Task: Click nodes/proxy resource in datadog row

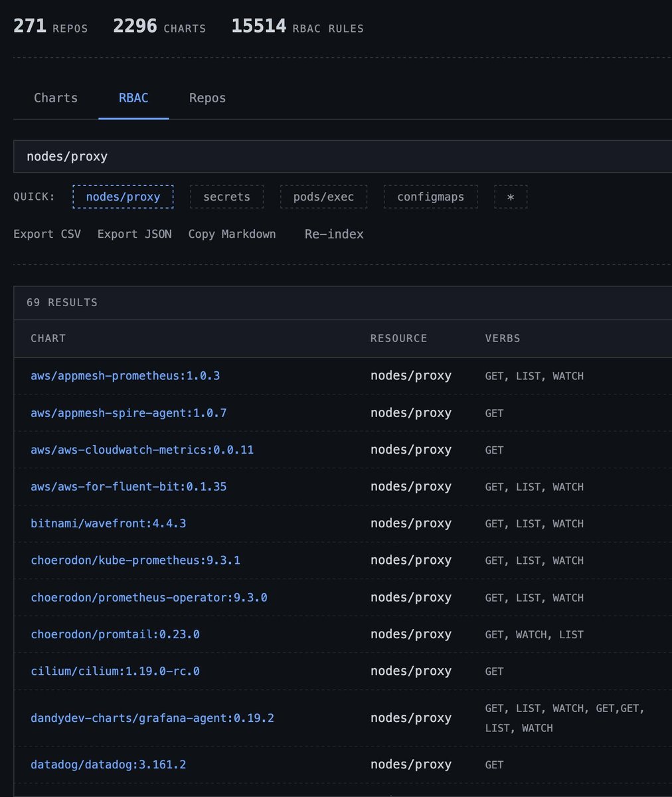Action: tap(411, 765)
